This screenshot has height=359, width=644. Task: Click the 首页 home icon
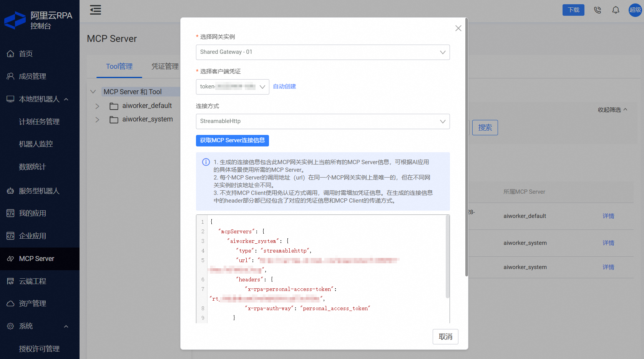pos(10,54)
